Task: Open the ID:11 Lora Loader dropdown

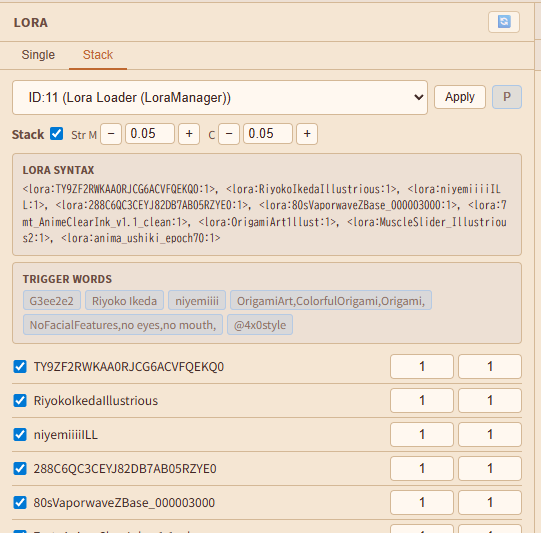Action: pos(220,98)
